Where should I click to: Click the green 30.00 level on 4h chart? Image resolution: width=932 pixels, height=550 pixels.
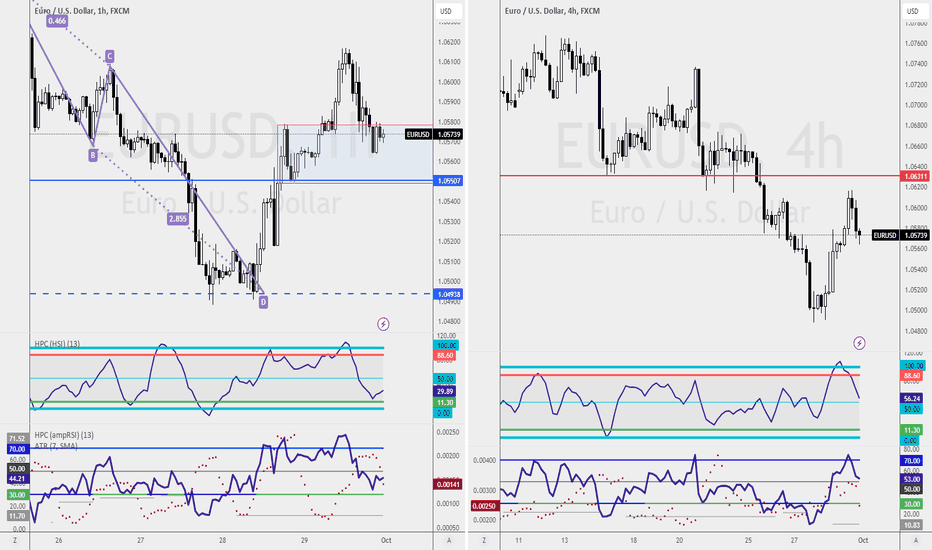coord(912,504)
